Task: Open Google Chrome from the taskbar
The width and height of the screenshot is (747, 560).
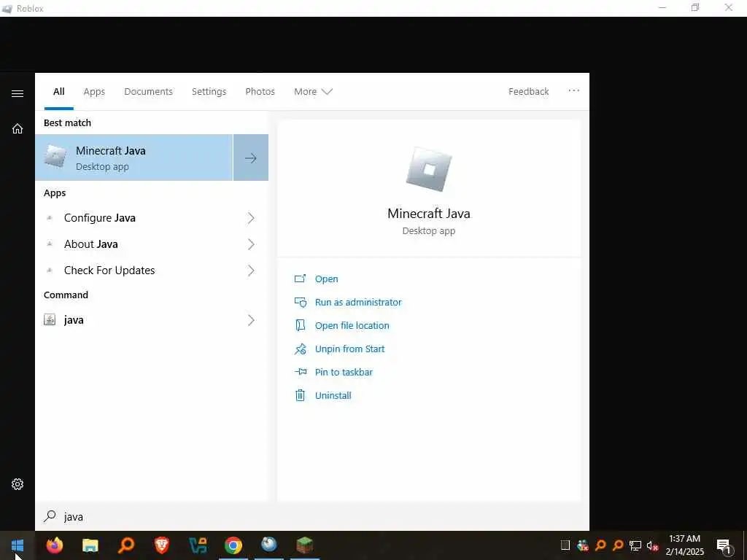Action: [x=233, y=545]
